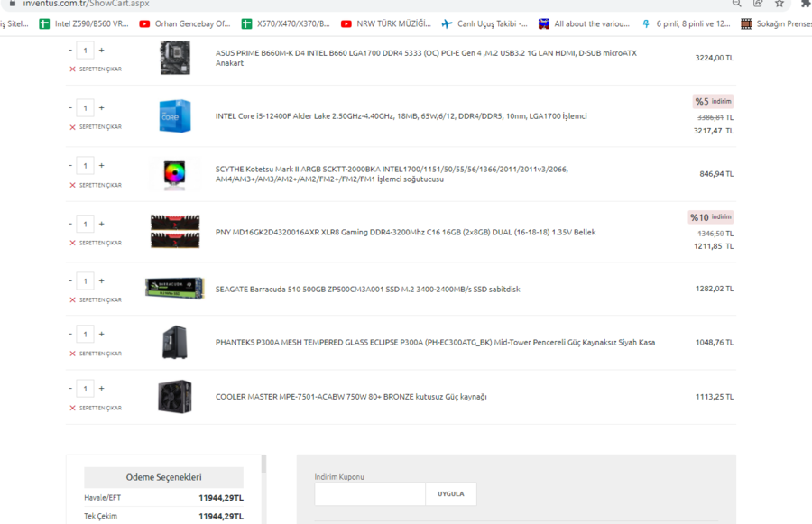Open NRW TÜRK MÜZİĞİ bookmark
Image resolution: width=812 pixels, height=524 pixels.
[x=386, y=23]
